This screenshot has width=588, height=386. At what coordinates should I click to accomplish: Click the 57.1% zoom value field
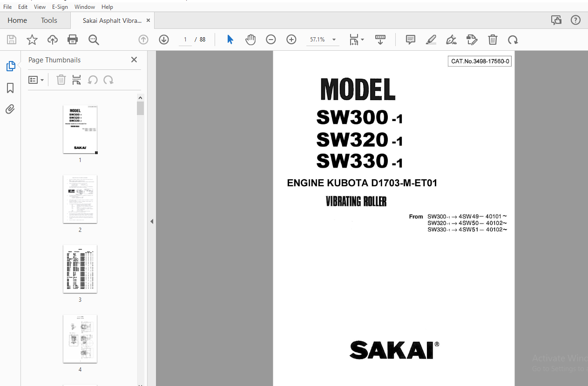318,40
